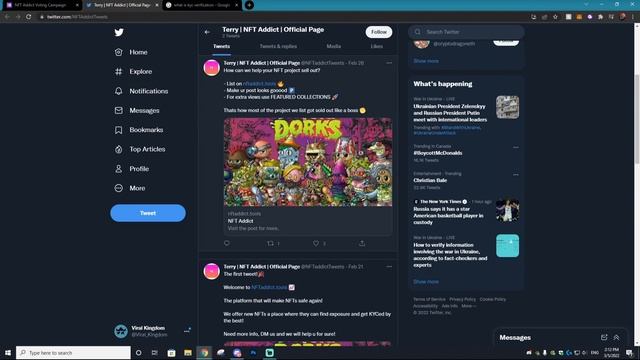Open options for the #BoycottMcDonalds trend
The image size is (640, 360).
[516, 147]
